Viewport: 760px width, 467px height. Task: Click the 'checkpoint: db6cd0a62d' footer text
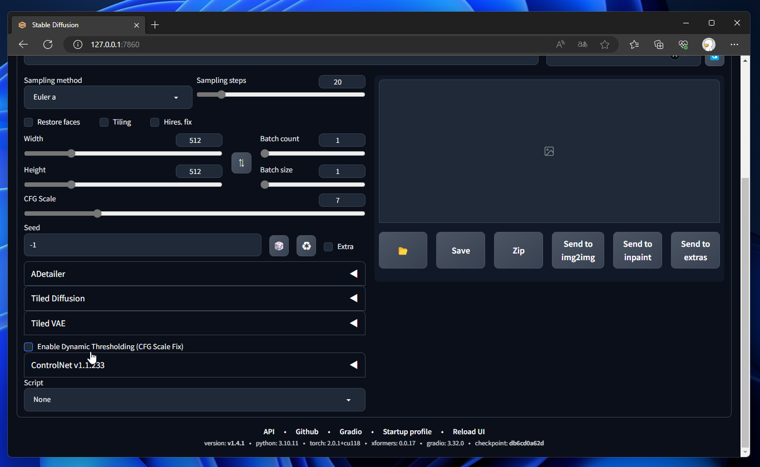click(509, 443)
